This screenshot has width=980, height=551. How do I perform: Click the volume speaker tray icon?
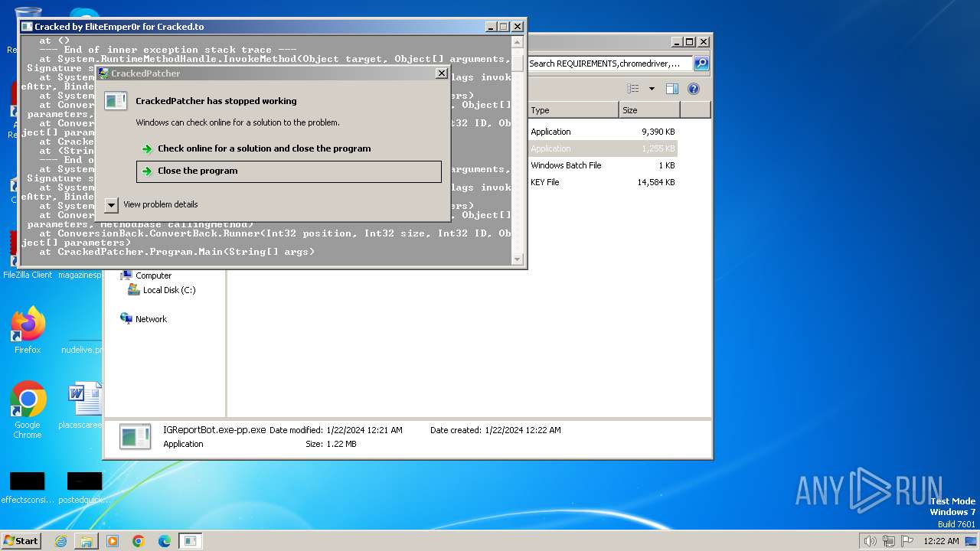870,541
